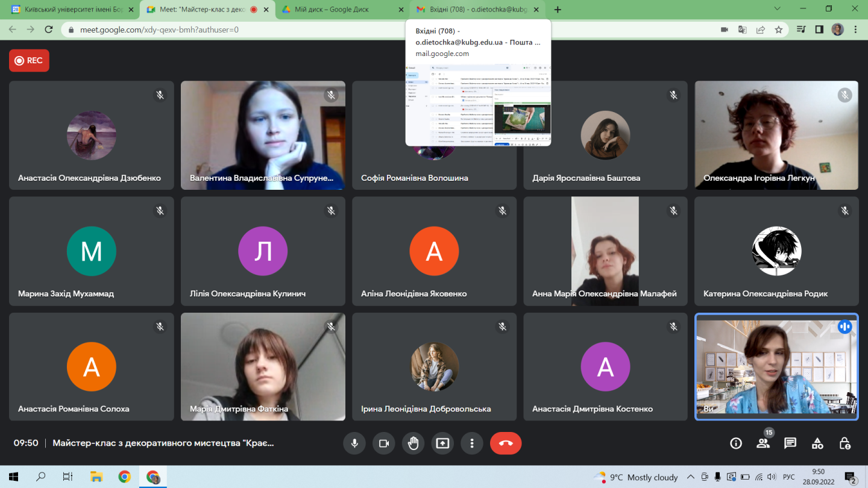This screenshot has height=488, width=868.
Task: Open the volume control in the system tray
Action: click(772, 477)
